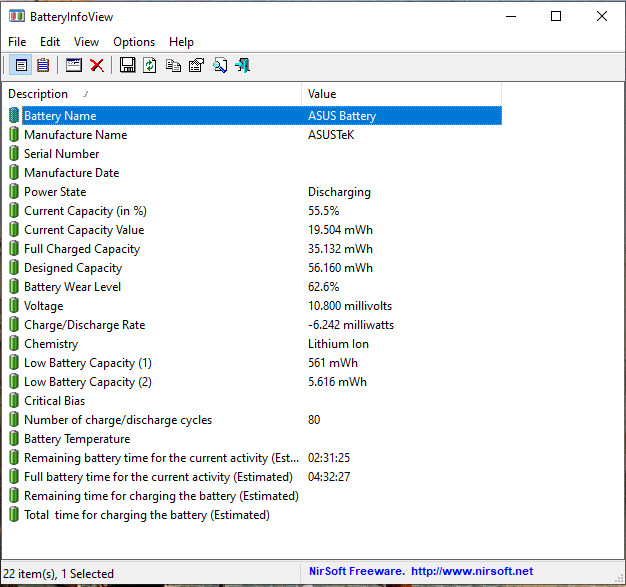
Task: Click the '62.6%' wear level value
Action: click(x=323, y=287)
